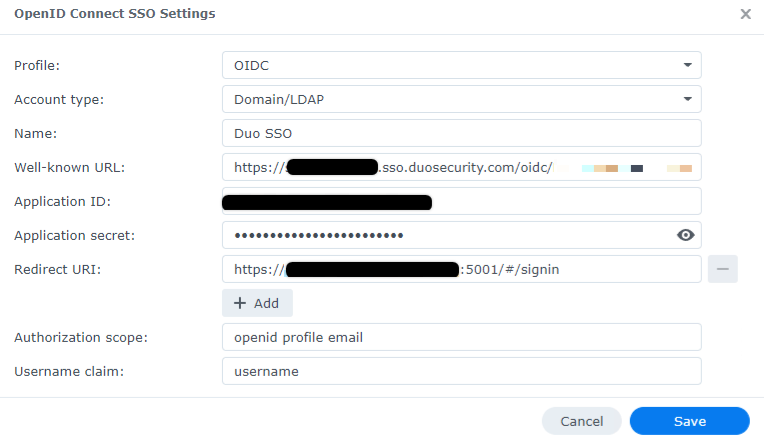The image size is (764, 436).
Task: Click the Authorization scope field
Action: (x=461, y=337)
